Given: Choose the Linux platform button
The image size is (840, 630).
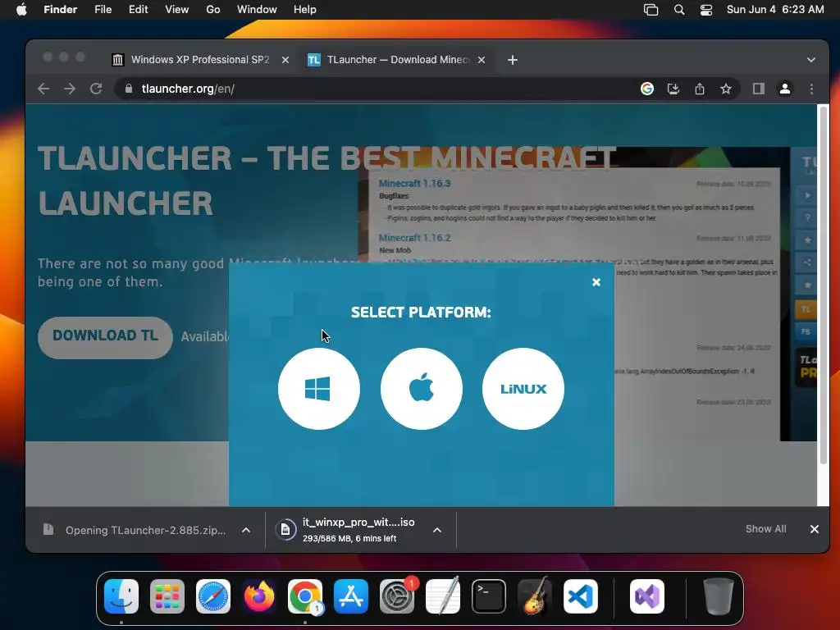Looking at the screenshot, I should click(523, 388).
